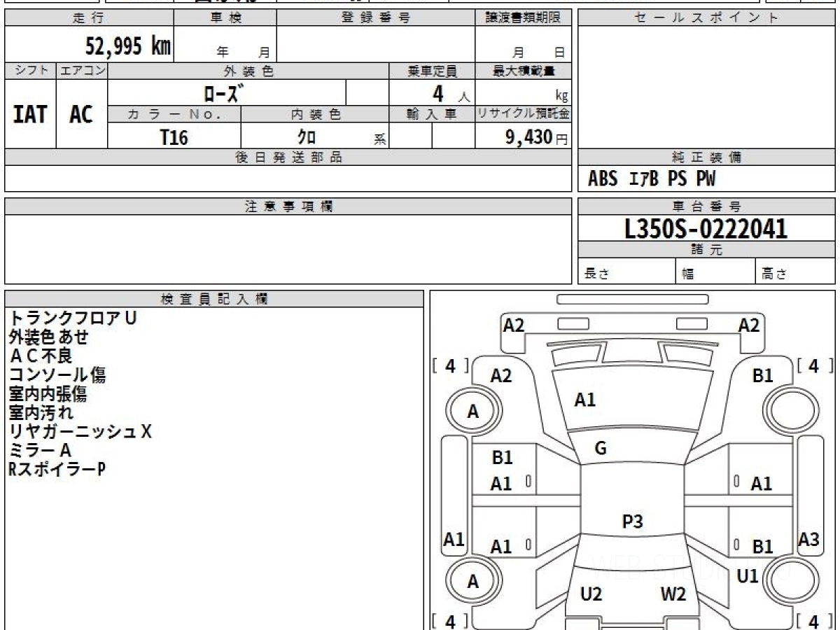
Task: Click the 車検 inspection header
Action: tap(225, 18)
